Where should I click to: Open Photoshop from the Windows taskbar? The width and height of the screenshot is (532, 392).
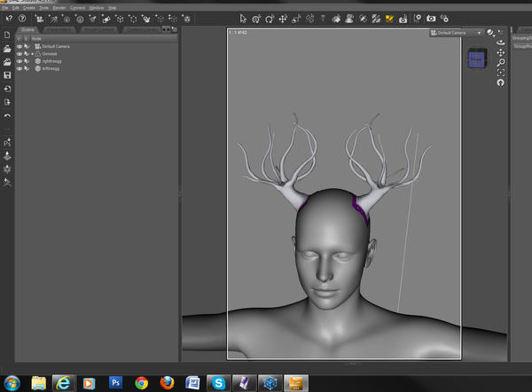point(115,382)
